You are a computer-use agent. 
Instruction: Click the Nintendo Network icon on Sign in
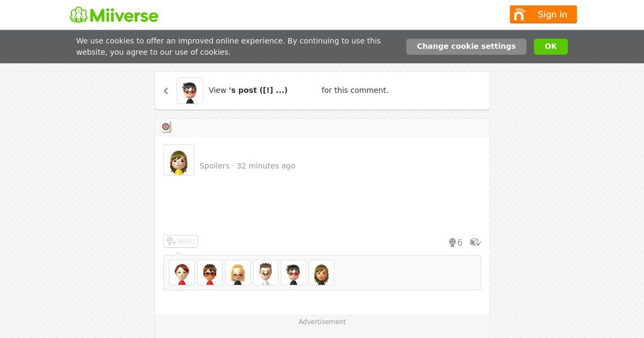(x=519, y=14)
